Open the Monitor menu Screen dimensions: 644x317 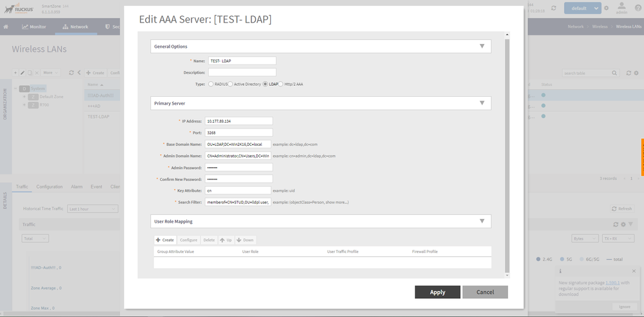coord(34,27)
